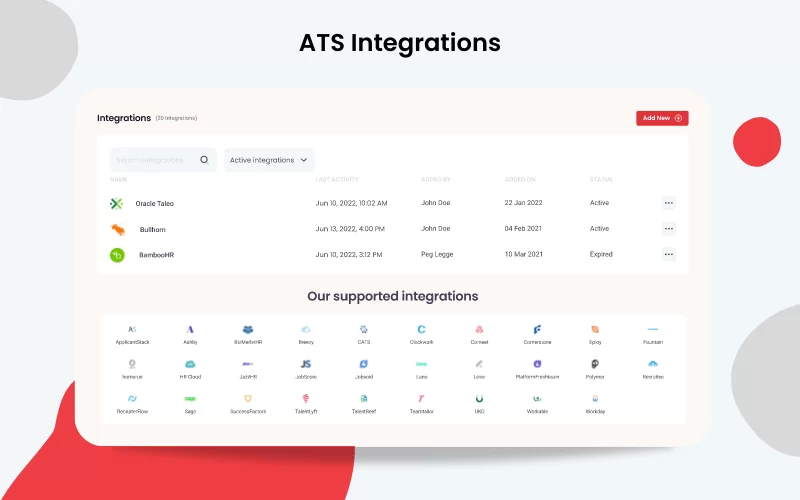Image resolution: width=800 pixels, height=500 pixels.
Task: Click the LAST ACTIVITY column header
Action: coord(337,180)
